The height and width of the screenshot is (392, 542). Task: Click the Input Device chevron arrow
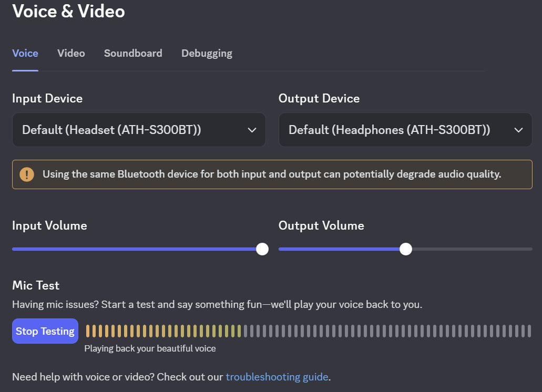click(252, 130)
